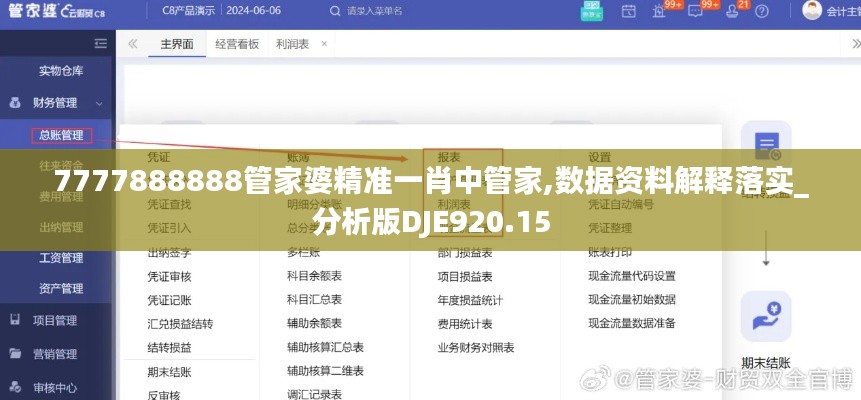Select 工资管理 in sidebar
The height and width of the screenshot is (400, 861).
pos(61,258)
